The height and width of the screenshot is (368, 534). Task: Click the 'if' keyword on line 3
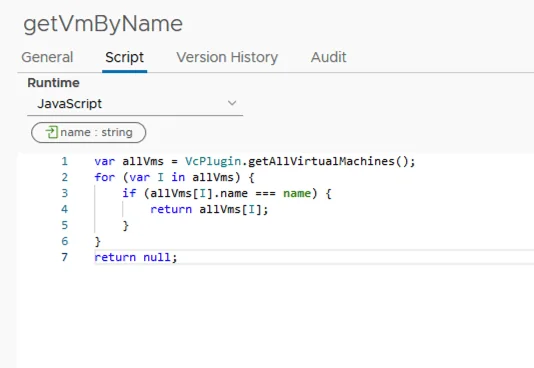click(x=129, y=193)
